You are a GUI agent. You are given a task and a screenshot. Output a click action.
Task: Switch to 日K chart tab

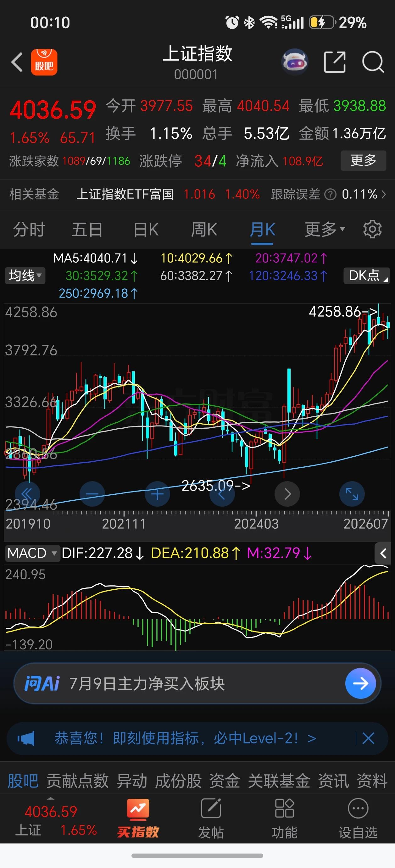(x=146, y=230)
